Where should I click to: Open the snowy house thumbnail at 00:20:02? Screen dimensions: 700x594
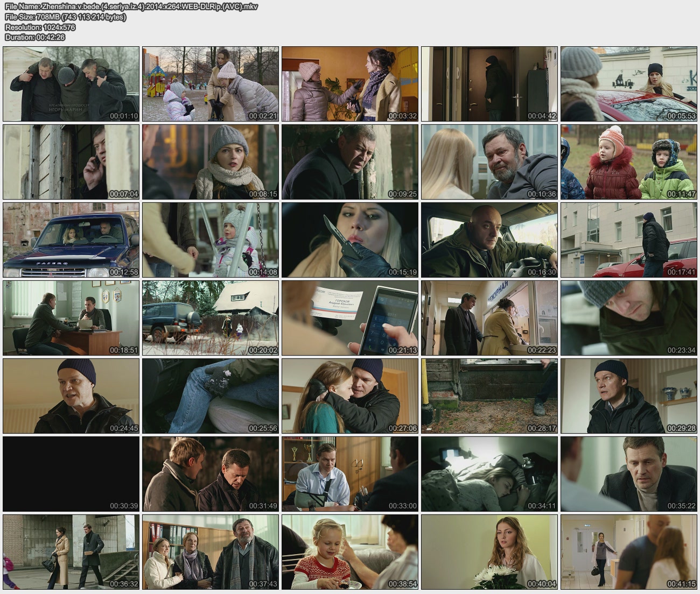point(211,318)
